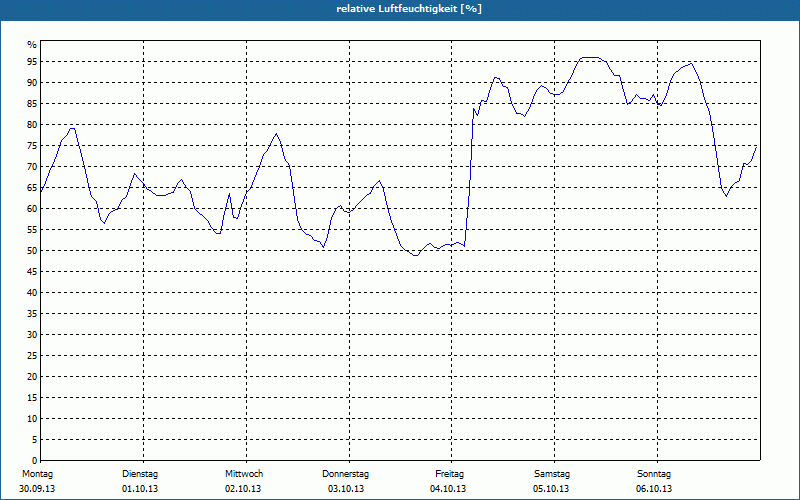Click the y-axis value 40

(x=32, y=292)
